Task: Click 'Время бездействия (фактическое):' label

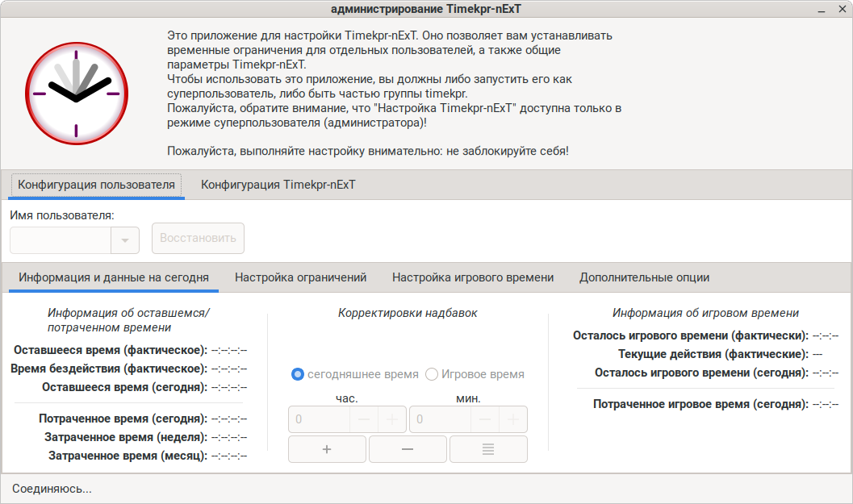Action: click(x=109, y=369)
